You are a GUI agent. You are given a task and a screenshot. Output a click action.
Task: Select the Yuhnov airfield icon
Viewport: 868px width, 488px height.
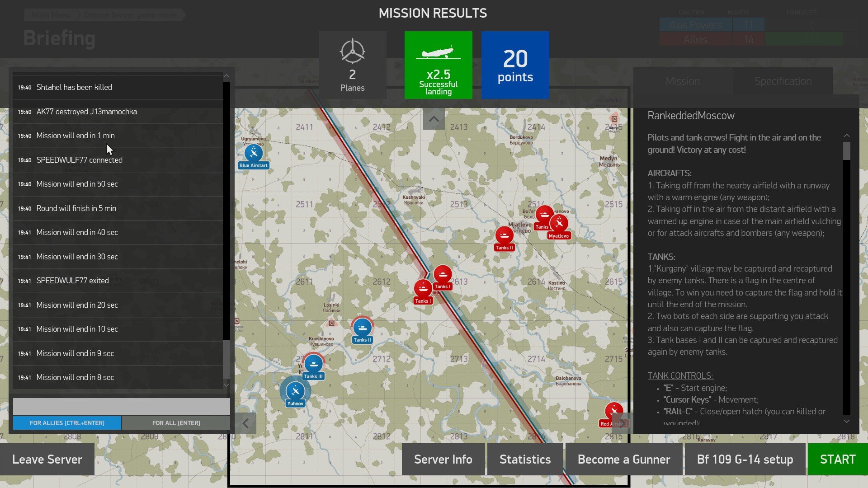(x=295, y=391)
